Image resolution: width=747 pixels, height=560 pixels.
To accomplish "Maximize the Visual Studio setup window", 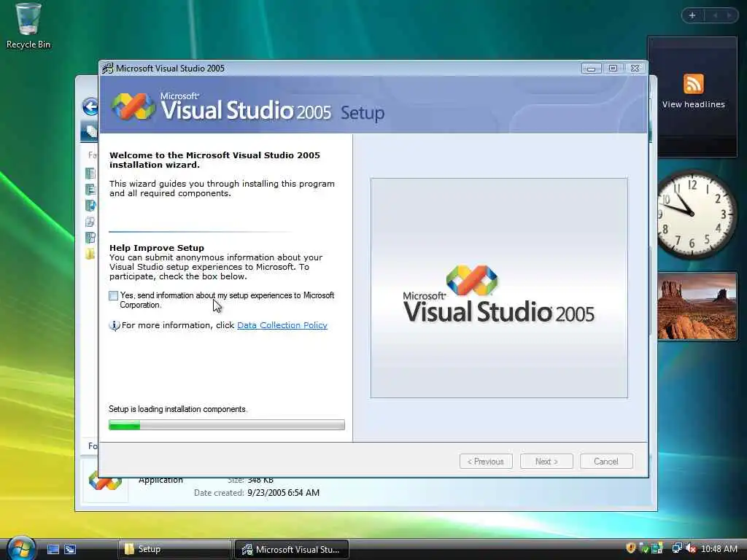I will coord(613,69).
